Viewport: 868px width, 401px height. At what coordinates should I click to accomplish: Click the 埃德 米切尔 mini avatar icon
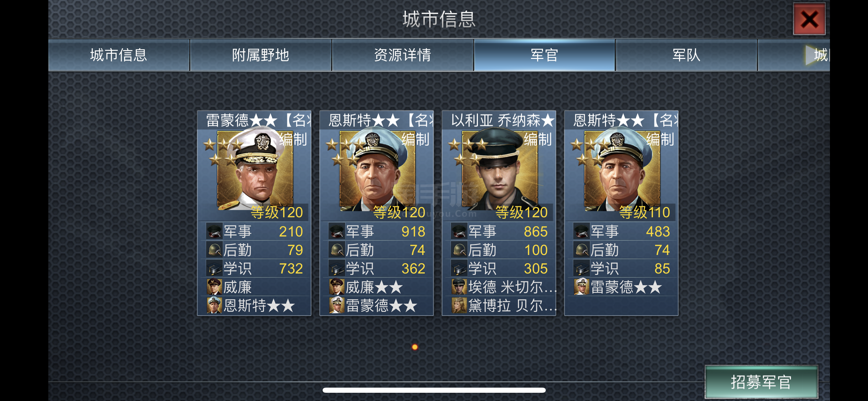click(459, 287)
